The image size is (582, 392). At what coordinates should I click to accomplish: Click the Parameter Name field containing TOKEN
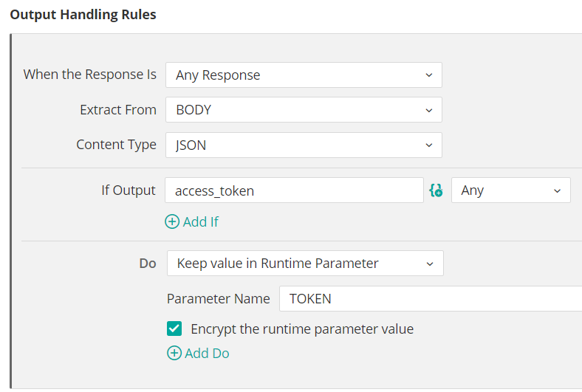[431, 298]
